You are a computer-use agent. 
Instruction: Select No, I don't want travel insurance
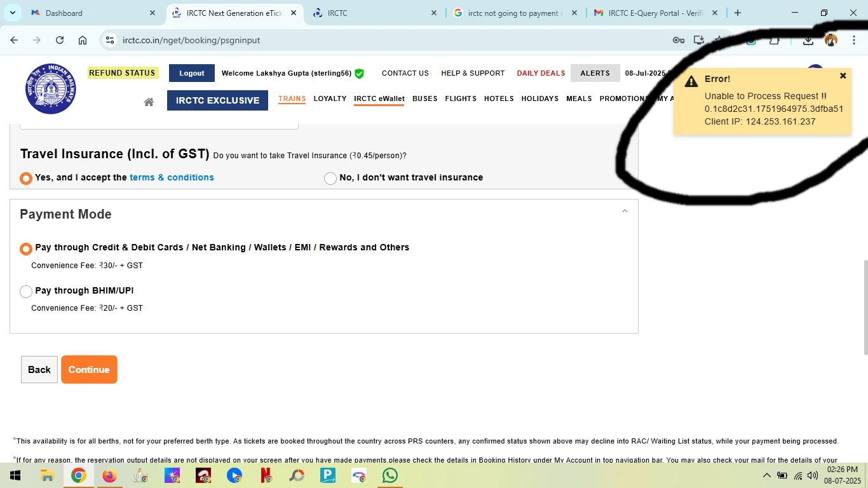click(x=330, y=179)
